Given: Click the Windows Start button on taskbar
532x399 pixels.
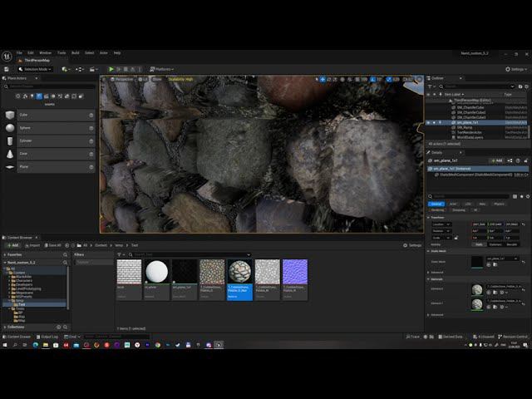Looking at the screenshot, I should pos(7,344).
